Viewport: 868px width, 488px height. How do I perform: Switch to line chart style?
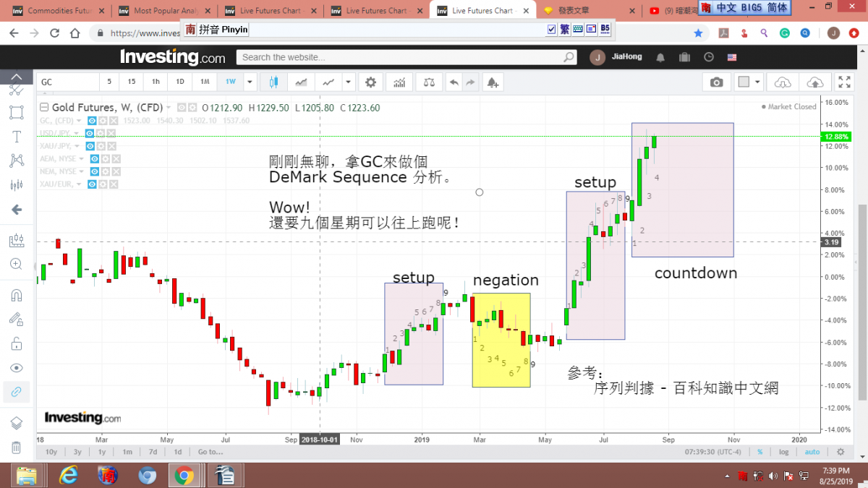[329, 82]
